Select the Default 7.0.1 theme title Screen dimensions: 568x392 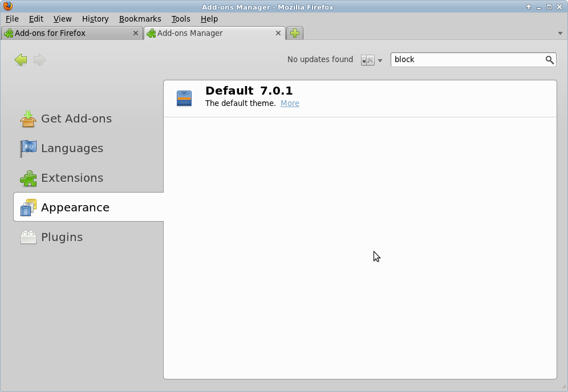coord(249,91)
